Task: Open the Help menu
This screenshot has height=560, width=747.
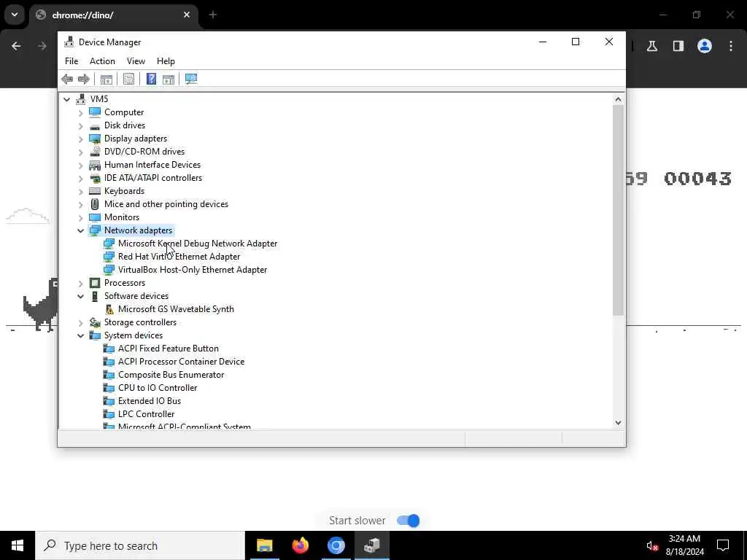Action: point(166,61)
